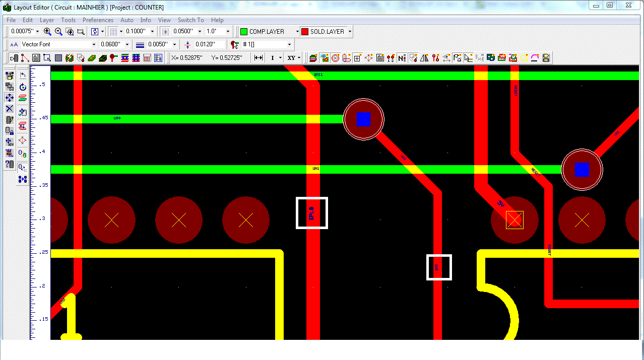
Task: Click the stacked layers icon
Action: coord(313,58)
